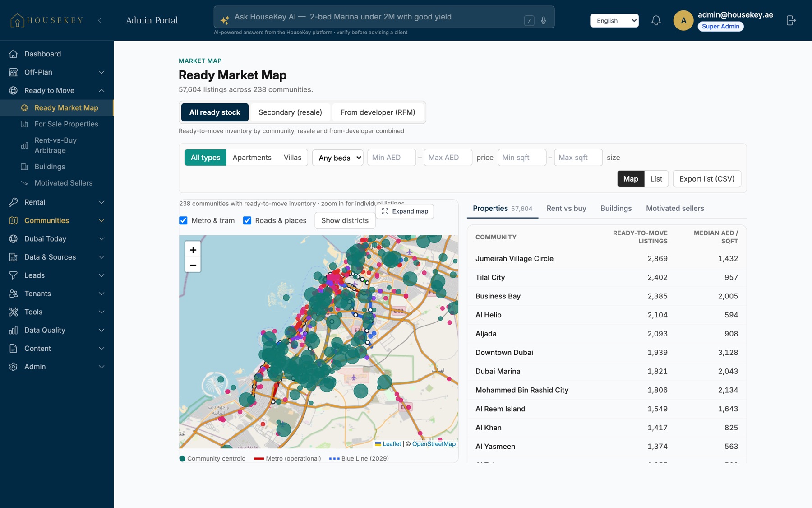Filter by Apartments type

point(252,158)
